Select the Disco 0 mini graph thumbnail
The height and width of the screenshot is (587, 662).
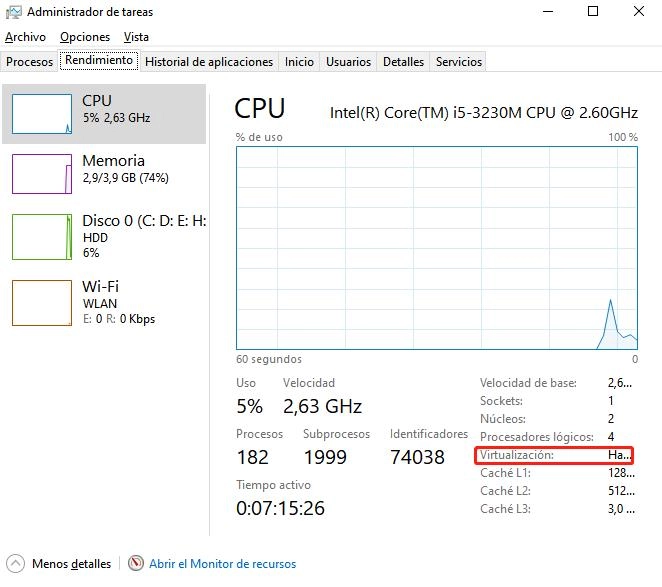click(42, 237)
